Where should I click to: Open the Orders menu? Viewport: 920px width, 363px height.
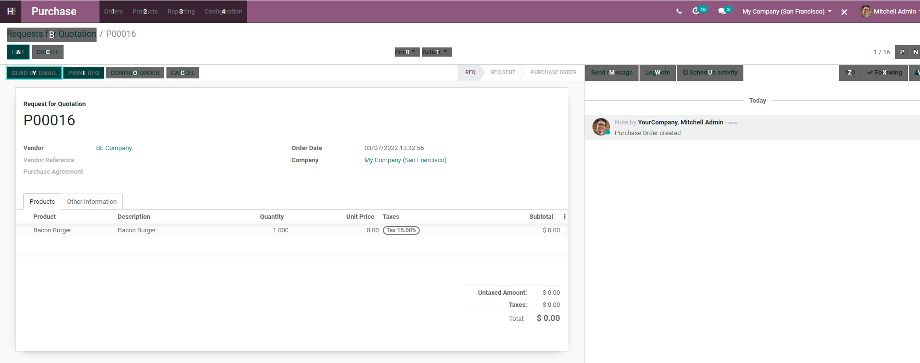coord(113,11)
